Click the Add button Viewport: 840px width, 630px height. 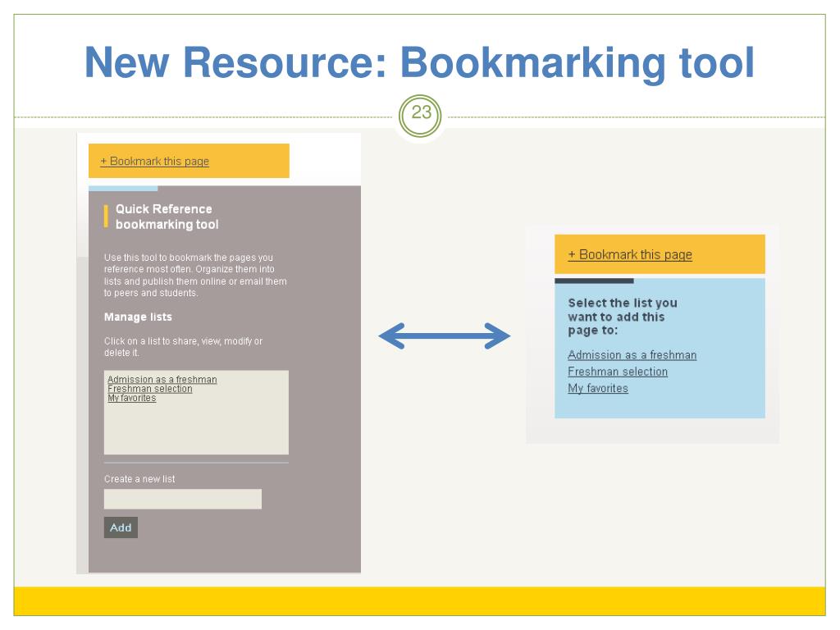121,527
